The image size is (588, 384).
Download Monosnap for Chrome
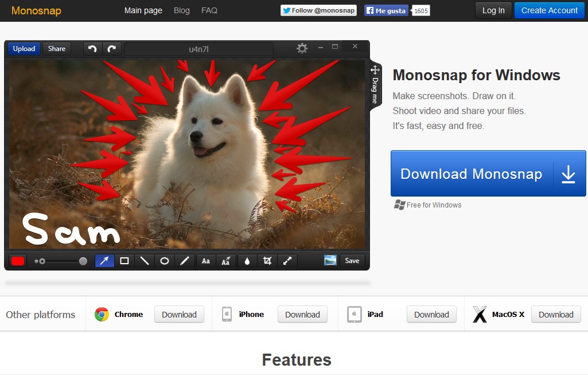pyautogui.click(x=179, y=315)
